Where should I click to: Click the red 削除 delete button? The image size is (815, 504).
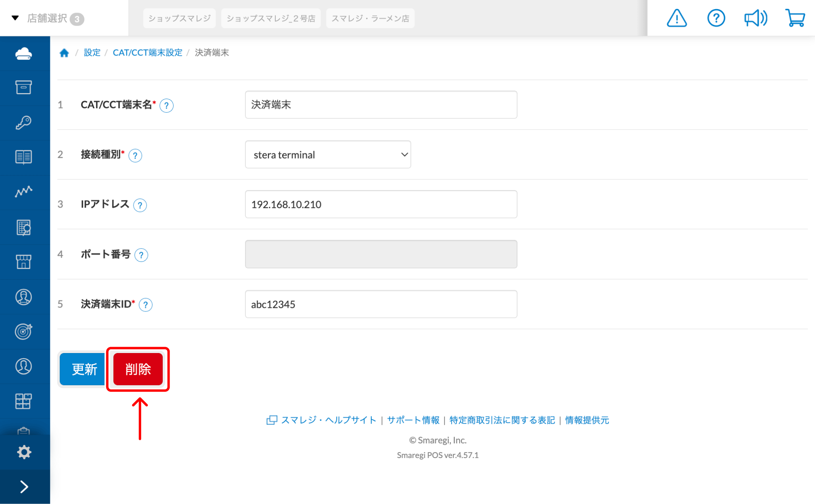(x=138, y=369)
